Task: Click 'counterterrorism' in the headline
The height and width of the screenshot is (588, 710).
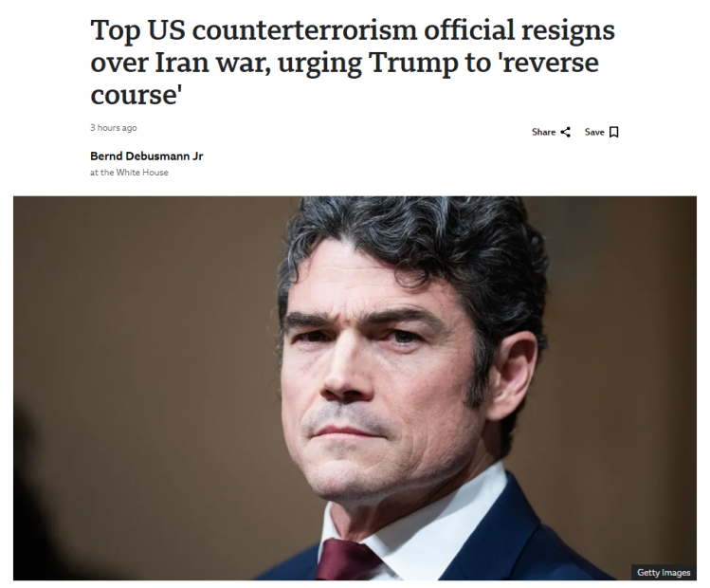Action: pyautogui.click(x=304, y=30)
